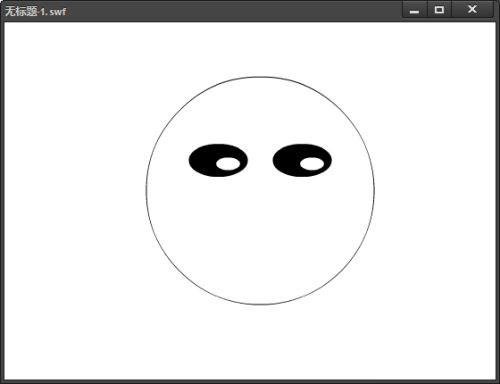The height and width of the screenshot is (384, 500).
Task: Click blank stage beneath the face circle
Action: point(260,342)
